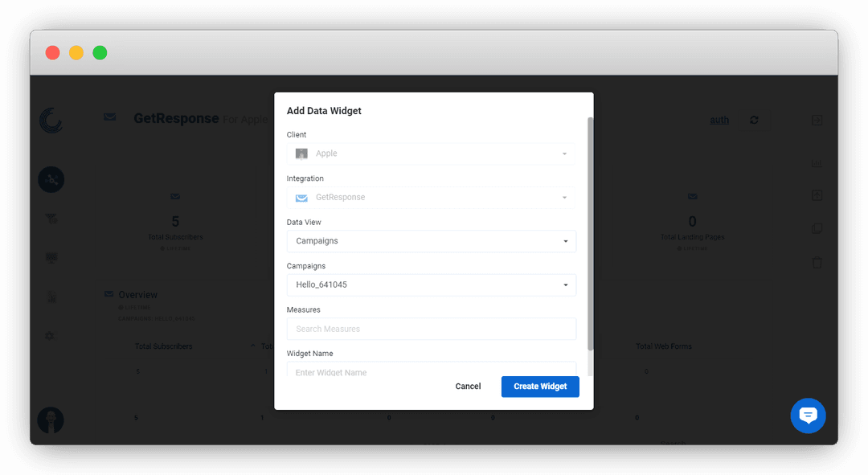The image size is (868, 475).
Task: Click the mail icon beside the GetResponse title
Action: 109,117
